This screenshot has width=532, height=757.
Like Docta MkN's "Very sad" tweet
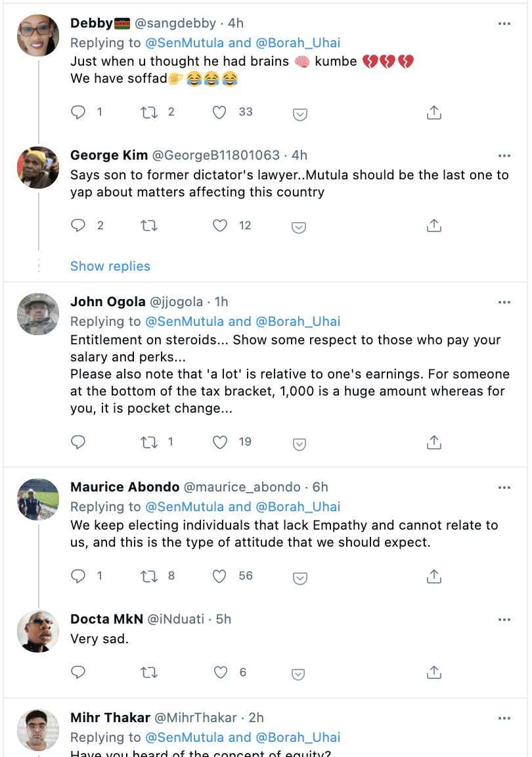click(x=220, y=672)
